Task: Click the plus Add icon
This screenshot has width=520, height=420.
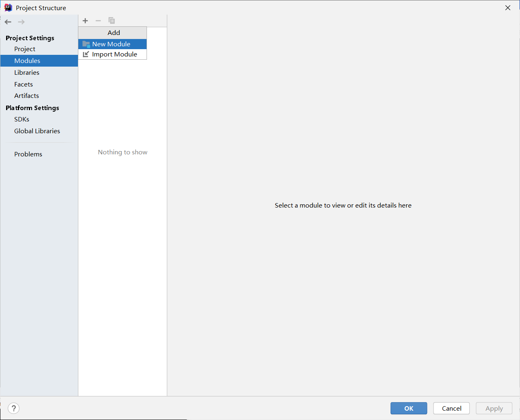Action: [x=85, y=21]
